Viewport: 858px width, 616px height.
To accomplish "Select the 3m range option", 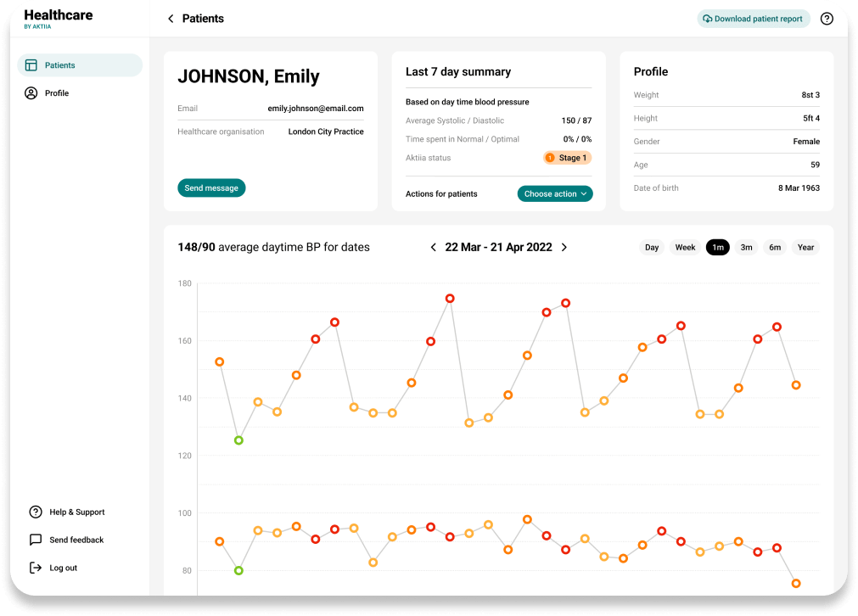I will [746, 247].
